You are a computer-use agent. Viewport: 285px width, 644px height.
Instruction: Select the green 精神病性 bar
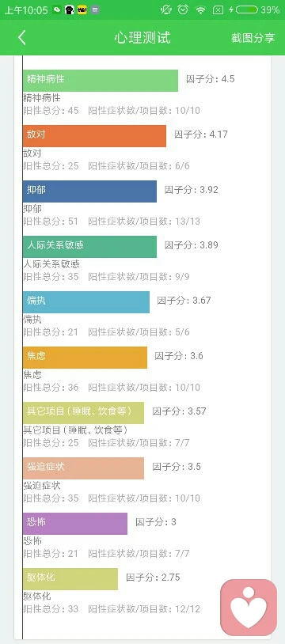(x=101, y=81)
